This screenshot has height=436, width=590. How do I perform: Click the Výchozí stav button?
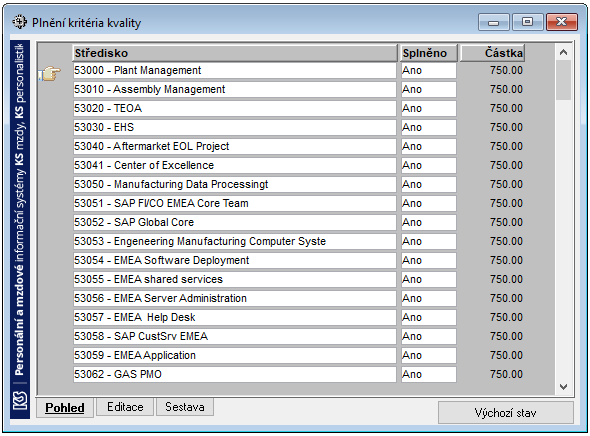505,413
